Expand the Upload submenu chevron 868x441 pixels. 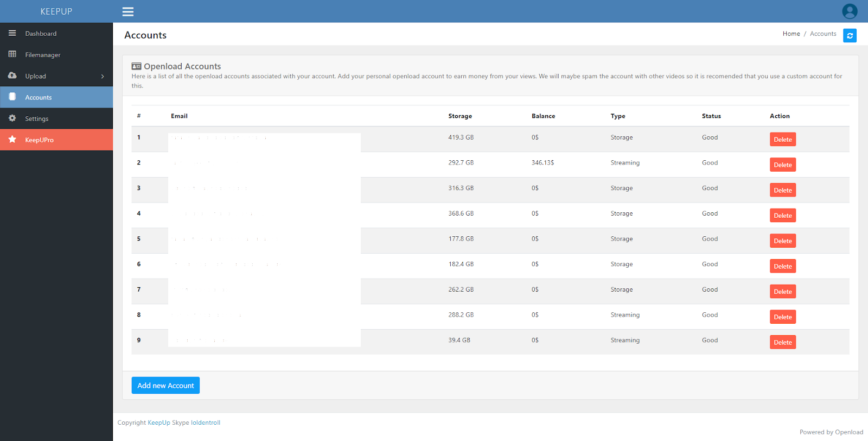tap(103, 77)
